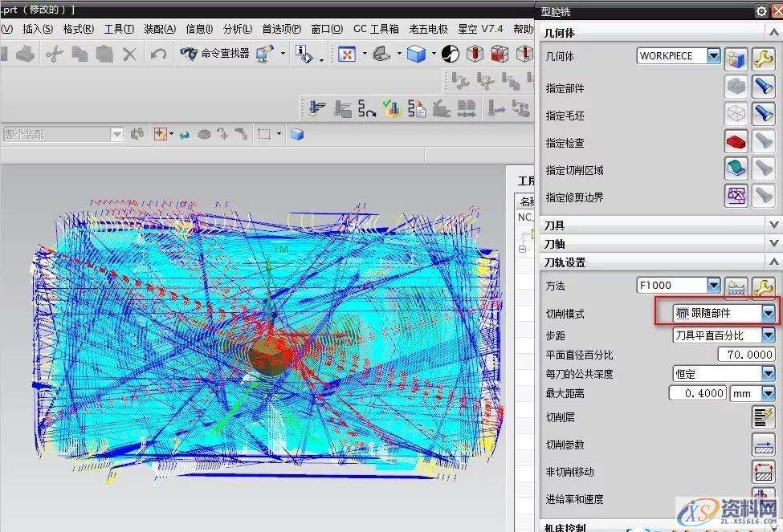Click the Specify Cut Area (指定切削区域) icon
Viewport: 783px width, 532px height.
736,169
